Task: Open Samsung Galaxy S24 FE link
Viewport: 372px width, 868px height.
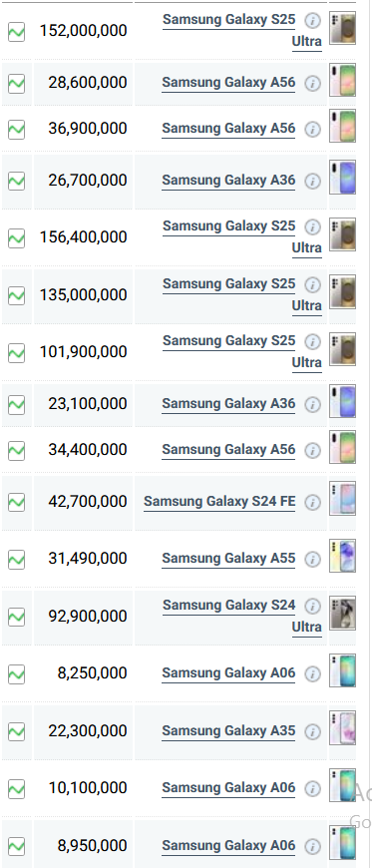Action: (219, 502)
